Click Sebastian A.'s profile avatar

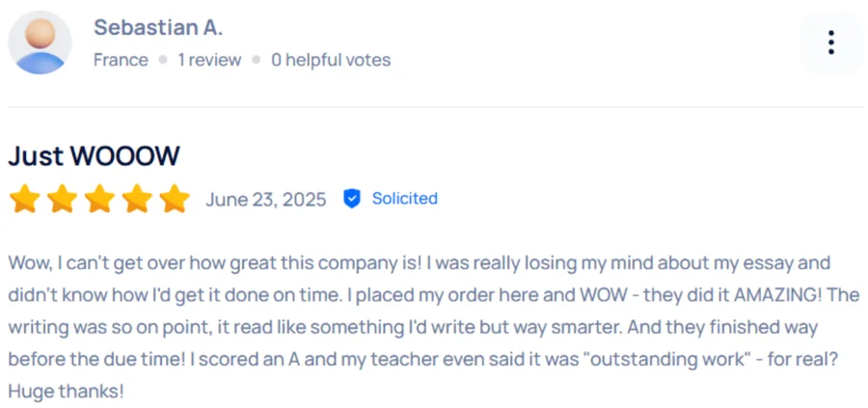point(40,42)
